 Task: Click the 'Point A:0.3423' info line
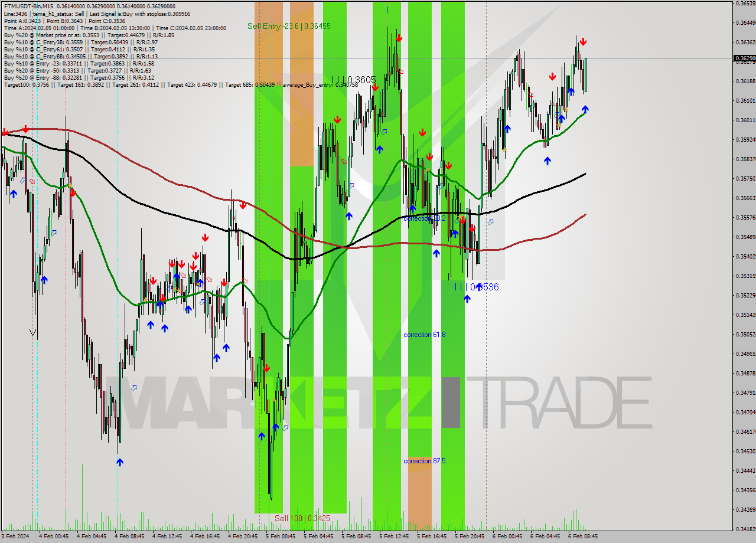point(64,21)
